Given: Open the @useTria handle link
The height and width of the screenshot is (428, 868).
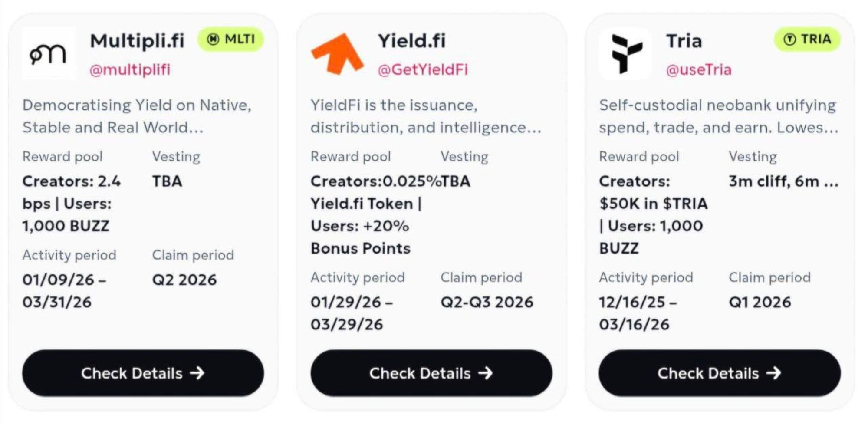Looking at the screenshot, I should 699,69.
